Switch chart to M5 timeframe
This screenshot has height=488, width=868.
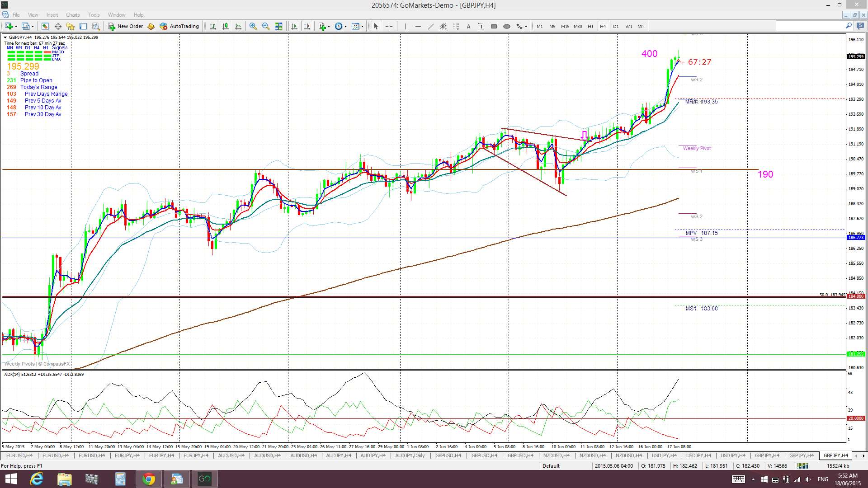pyautogui.click(x=552, y=26)
